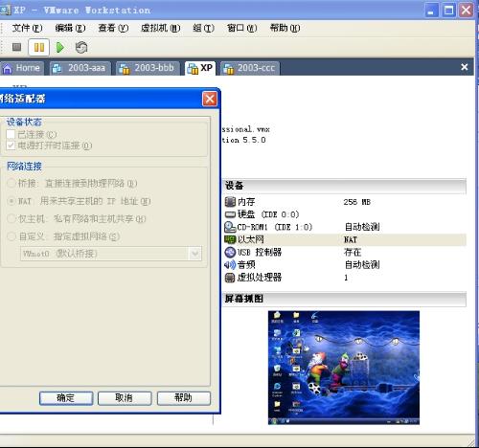Switch to the 2003-aaa tab
479x448 pixels.
coord(80,68)
